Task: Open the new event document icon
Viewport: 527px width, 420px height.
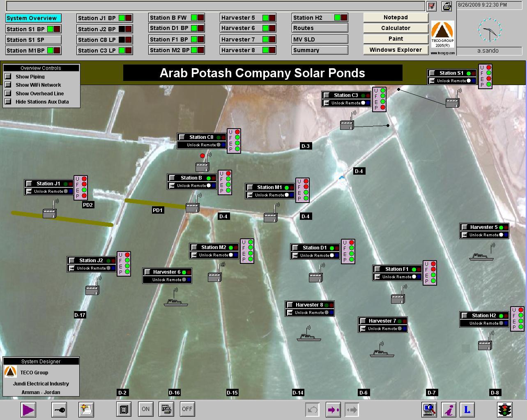Action: (86, 409)
